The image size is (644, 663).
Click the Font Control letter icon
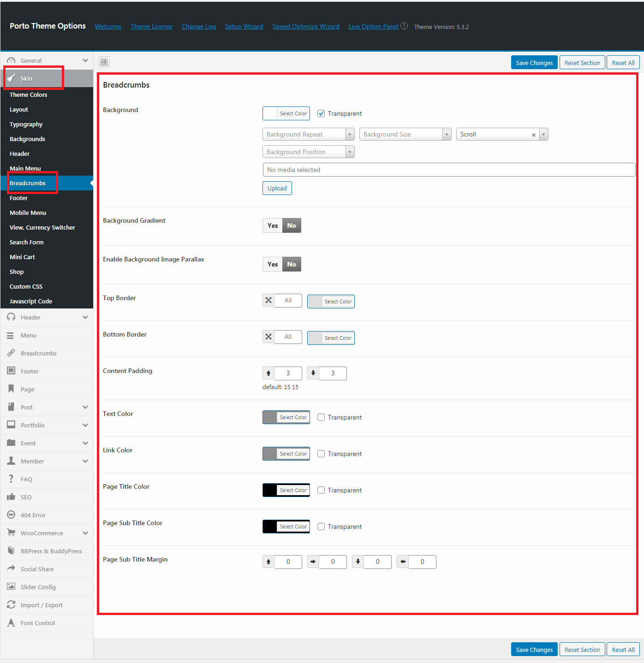click(11, 622)
